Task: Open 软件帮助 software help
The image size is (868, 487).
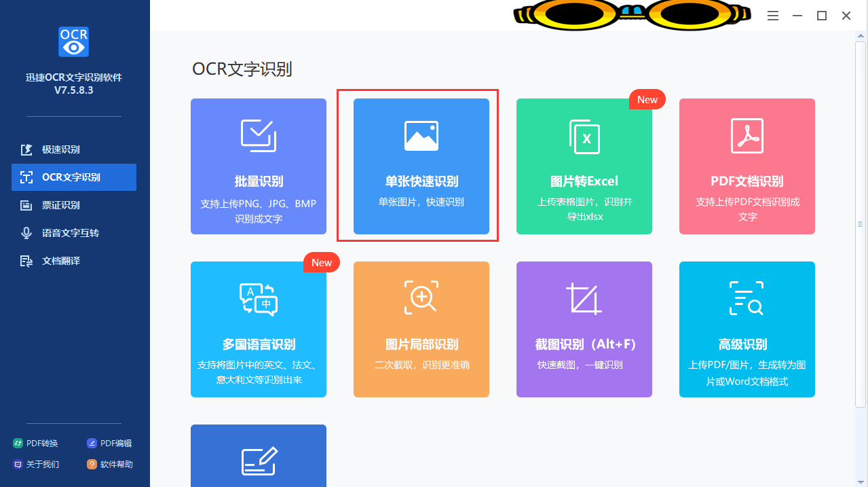Action: coord(109,465)
